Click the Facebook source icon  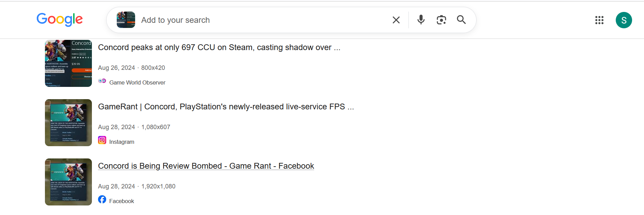point(102,199)
